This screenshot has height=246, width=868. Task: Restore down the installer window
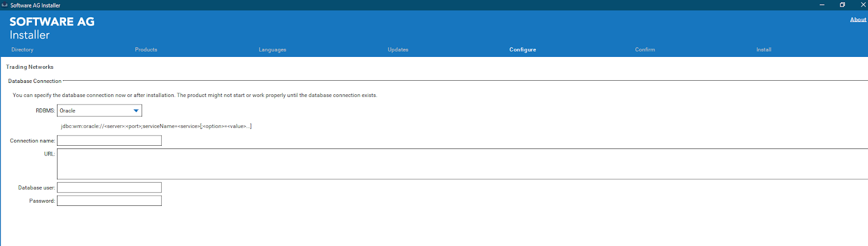[843, 5]
